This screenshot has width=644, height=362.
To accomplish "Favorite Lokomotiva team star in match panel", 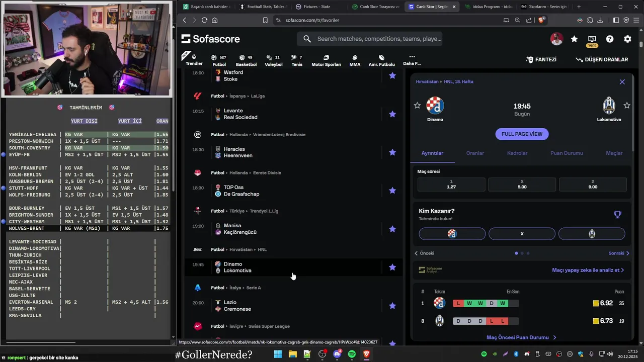I will coord(627,106).
